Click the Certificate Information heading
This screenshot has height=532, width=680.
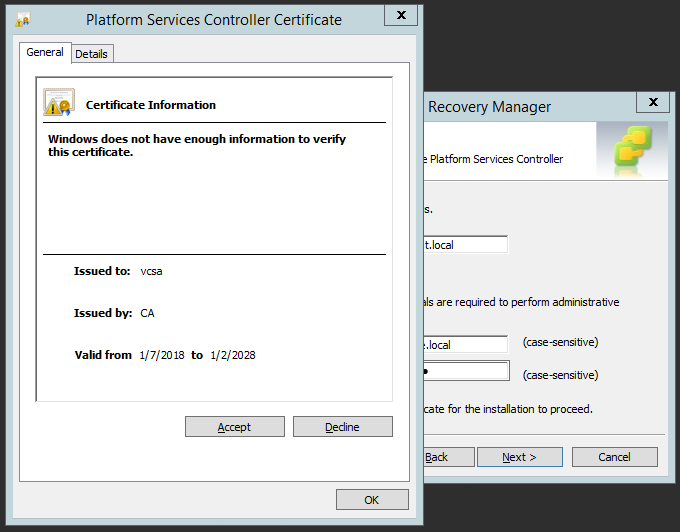(x=150, y=105)
